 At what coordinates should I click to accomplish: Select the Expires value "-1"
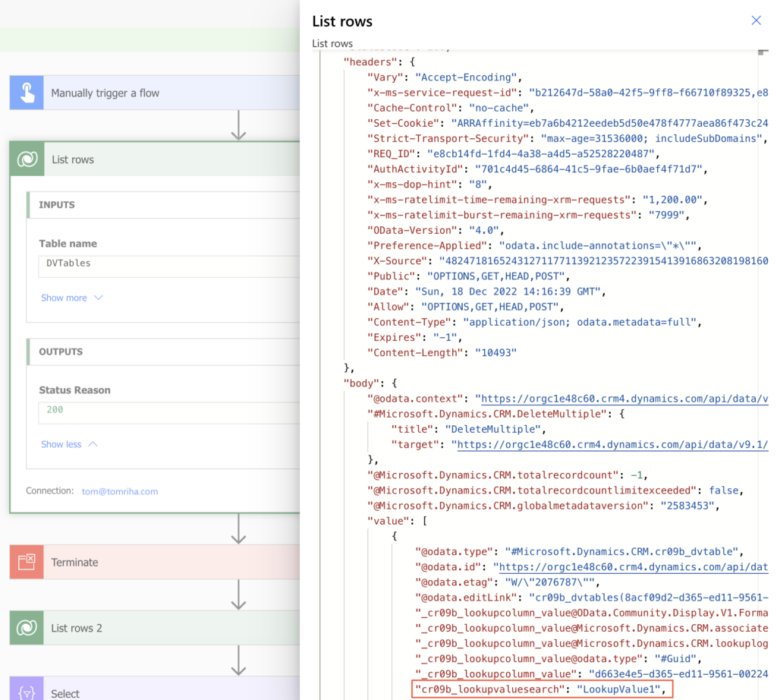pos(445,338)
